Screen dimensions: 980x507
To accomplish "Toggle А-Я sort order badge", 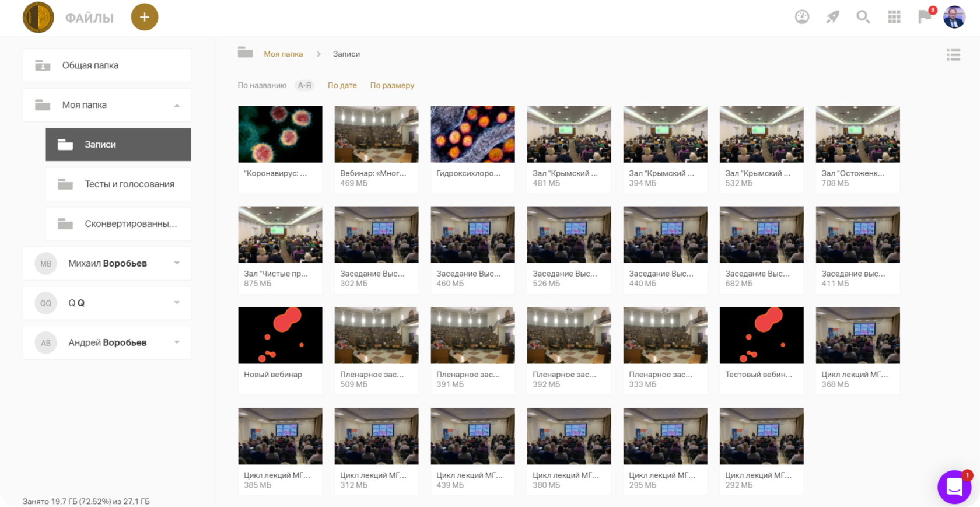I will (x=304, y=85).
